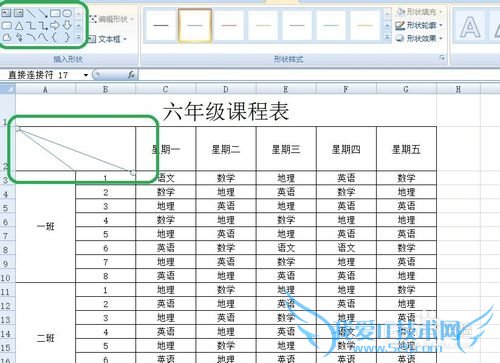The image size is (500, 363).
Task: Expand the shapes gallery more button
Action: click(x=79, y=37)
